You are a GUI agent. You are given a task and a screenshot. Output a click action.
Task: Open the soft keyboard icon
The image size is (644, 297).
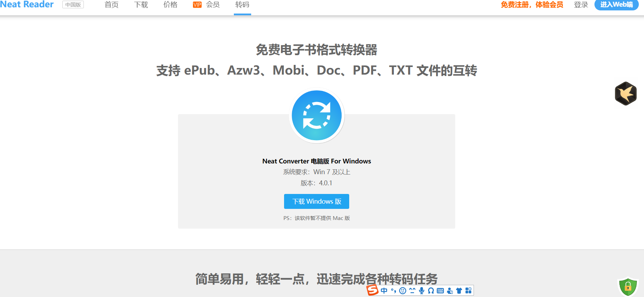[440, 291]
